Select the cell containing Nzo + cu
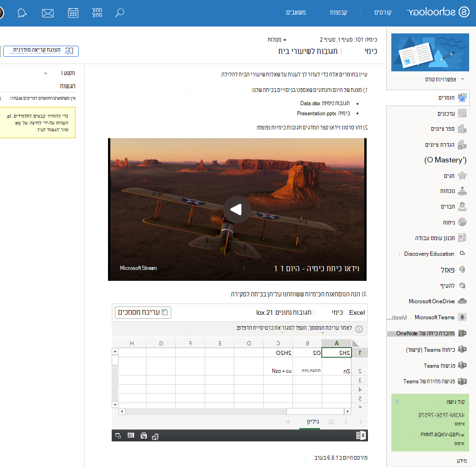Image resolution: width=476 pixels, height=467 pixels. (278, 366)
